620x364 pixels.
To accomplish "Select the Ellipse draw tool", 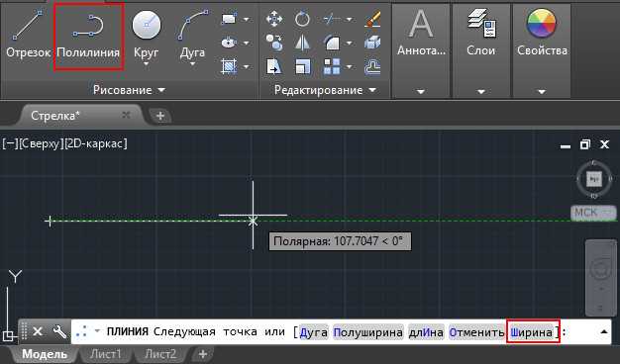I will pos(230,43).
